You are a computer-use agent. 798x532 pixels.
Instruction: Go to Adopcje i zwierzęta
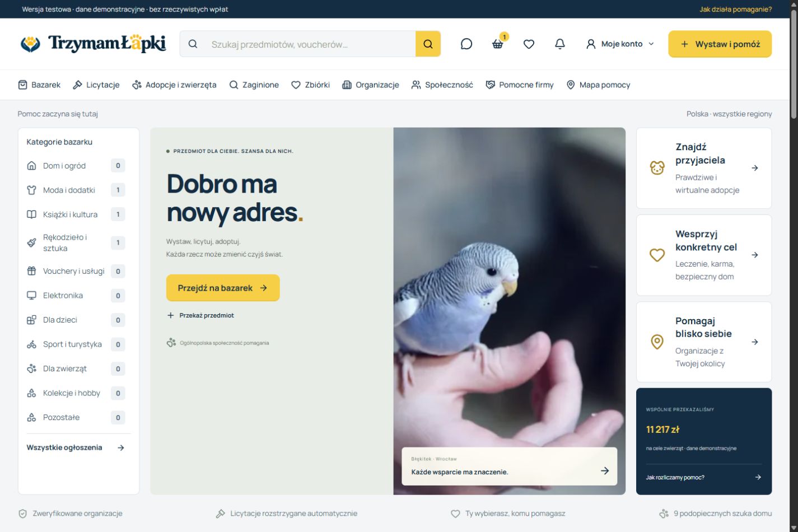[x=174, y=85]
